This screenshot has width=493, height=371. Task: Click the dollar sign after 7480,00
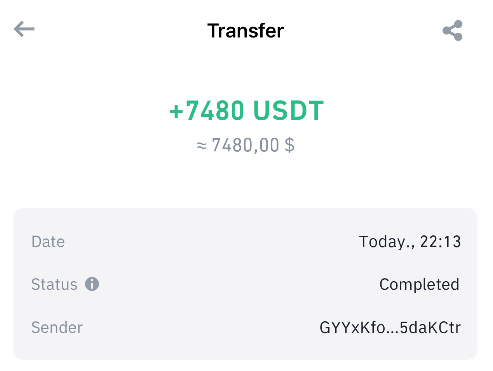pyautogui.click(x=290, y=145)
